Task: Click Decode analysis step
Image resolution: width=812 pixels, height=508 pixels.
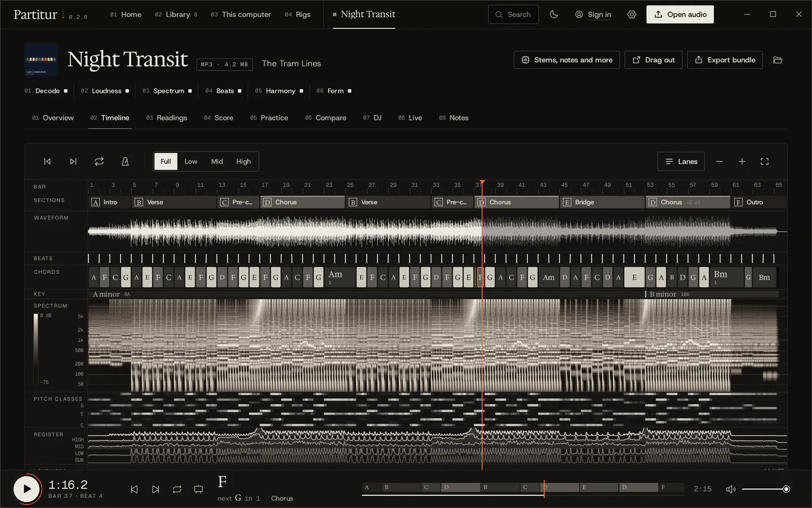Action: tap(46, 91)
